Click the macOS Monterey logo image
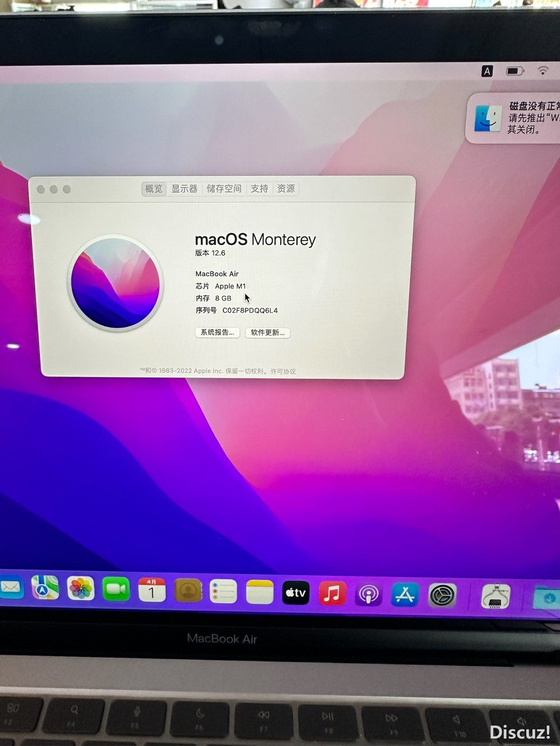 click(x=115, y=283)
